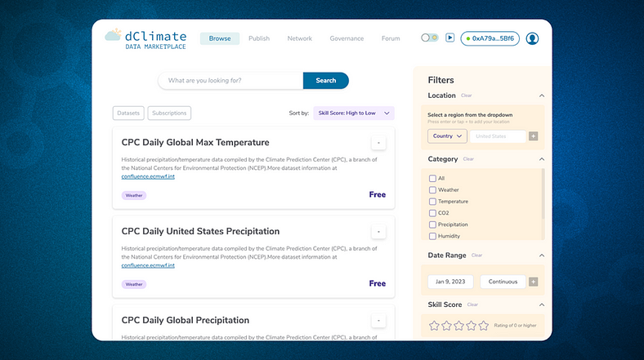Clear the Location filter

[466, 96]
